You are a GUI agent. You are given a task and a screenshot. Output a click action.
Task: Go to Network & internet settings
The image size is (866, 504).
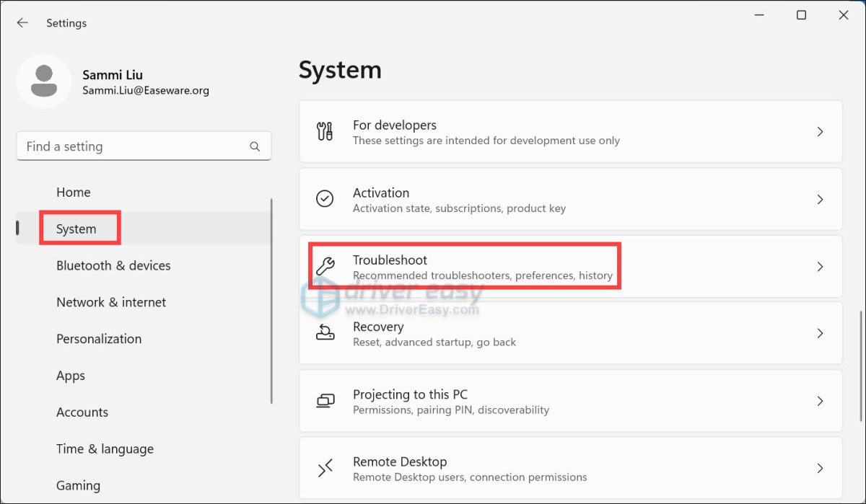point(111,302)
